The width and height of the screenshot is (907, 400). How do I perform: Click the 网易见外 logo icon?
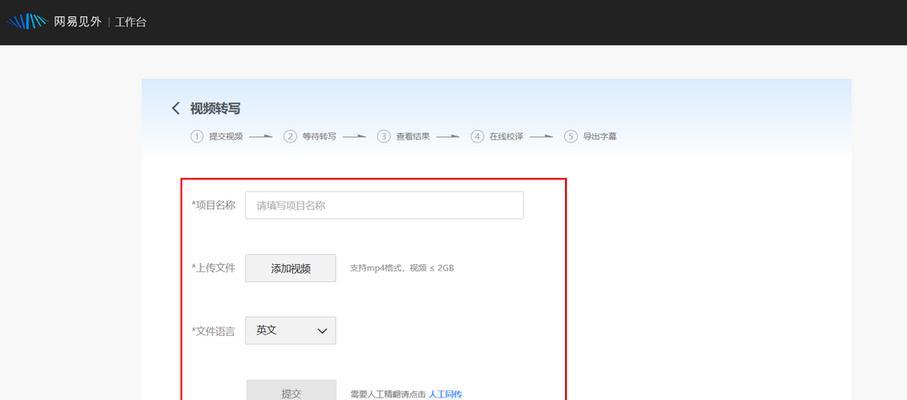(27, 22)
